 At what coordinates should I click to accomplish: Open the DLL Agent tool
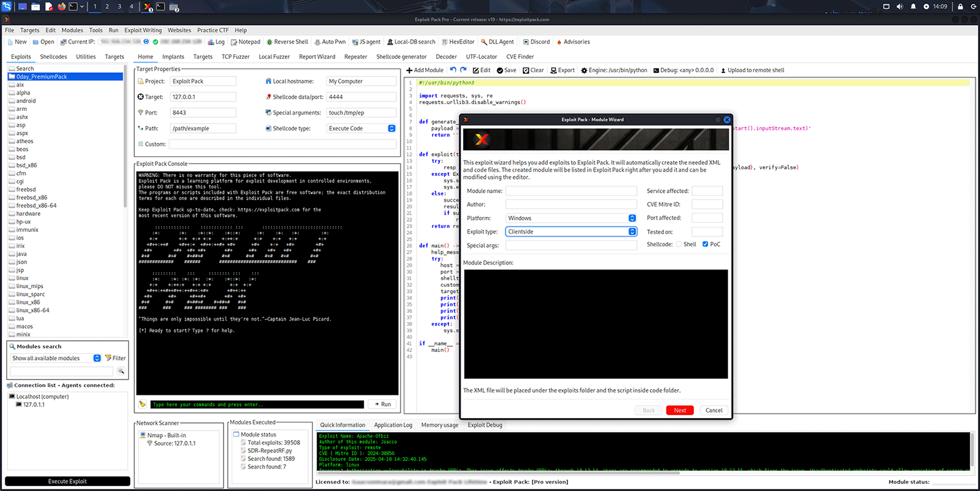click(x=497, y=42)
